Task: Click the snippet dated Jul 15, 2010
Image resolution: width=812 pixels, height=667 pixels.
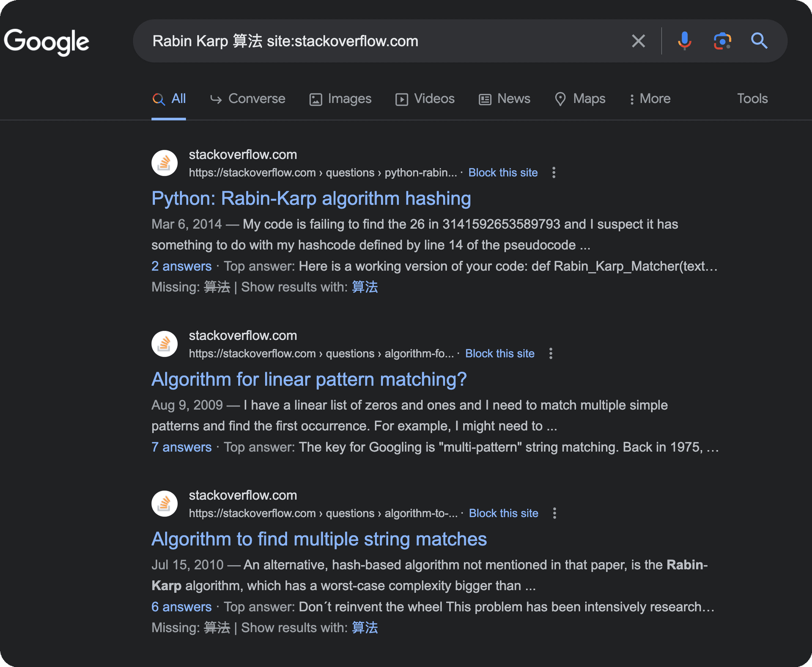Action: click(430, 575)
